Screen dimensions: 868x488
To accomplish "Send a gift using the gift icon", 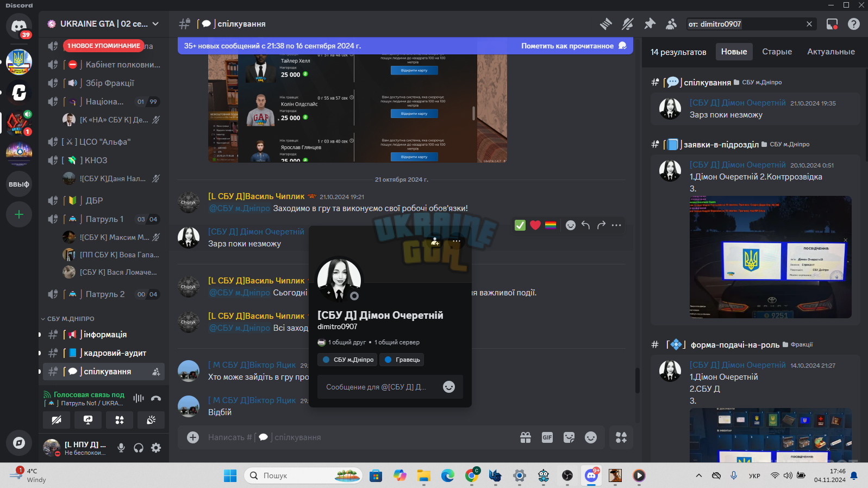I will 526,437.
